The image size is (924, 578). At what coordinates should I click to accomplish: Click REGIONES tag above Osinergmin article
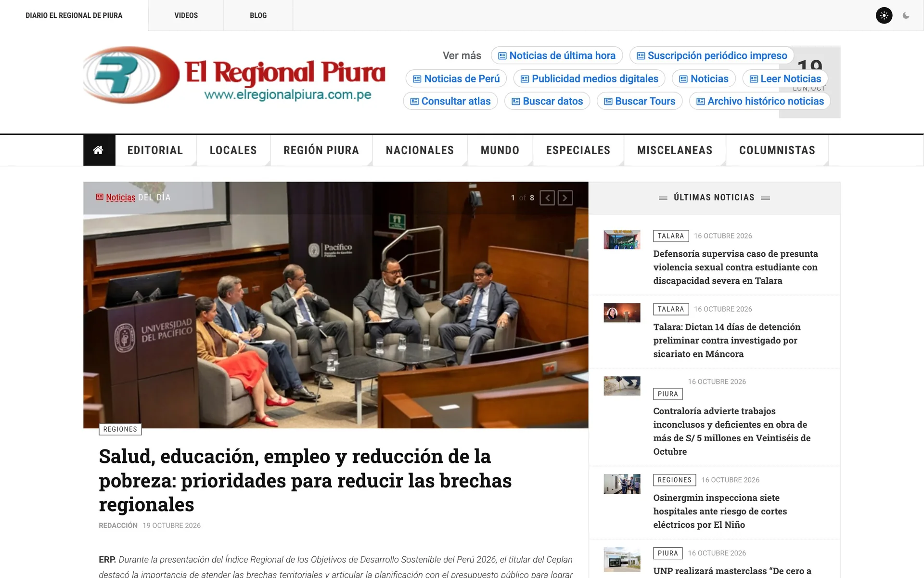click(674, 480)
